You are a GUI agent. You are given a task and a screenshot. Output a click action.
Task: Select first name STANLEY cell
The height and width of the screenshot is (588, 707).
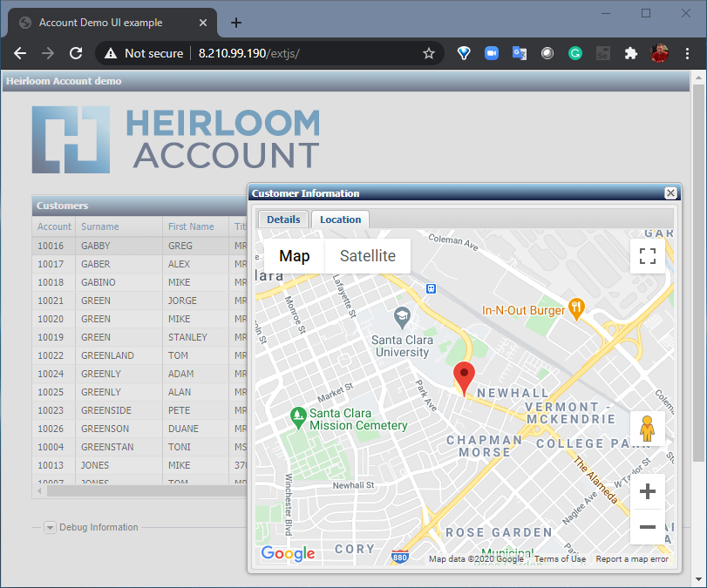(x=195, y=337)
